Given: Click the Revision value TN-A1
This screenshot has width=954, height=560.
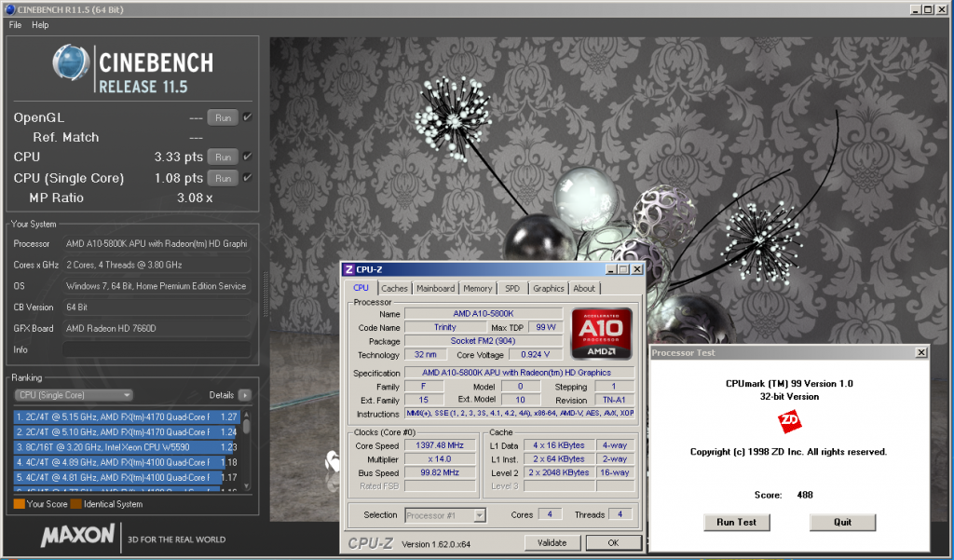Looking at the screenshot, I should [615, 400].
